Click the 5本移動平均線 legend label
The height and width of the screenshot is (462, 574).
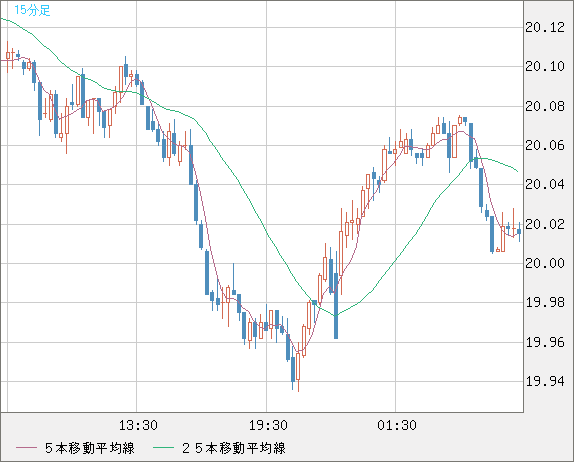(x=90, y=448)
